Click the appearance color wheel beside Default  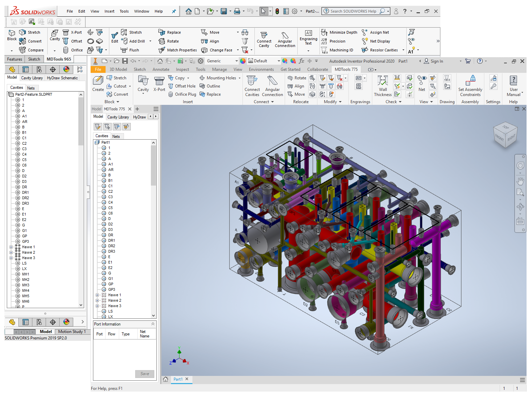point(243,61)
